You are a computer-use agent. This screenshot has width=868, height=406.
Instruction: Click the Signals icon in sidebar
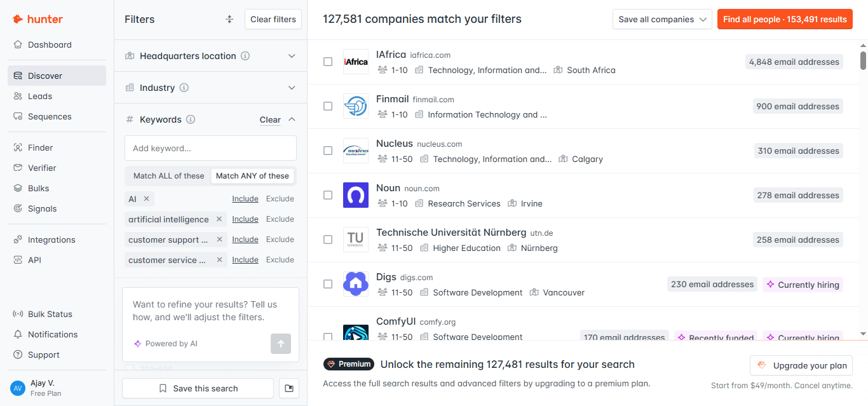18,208
